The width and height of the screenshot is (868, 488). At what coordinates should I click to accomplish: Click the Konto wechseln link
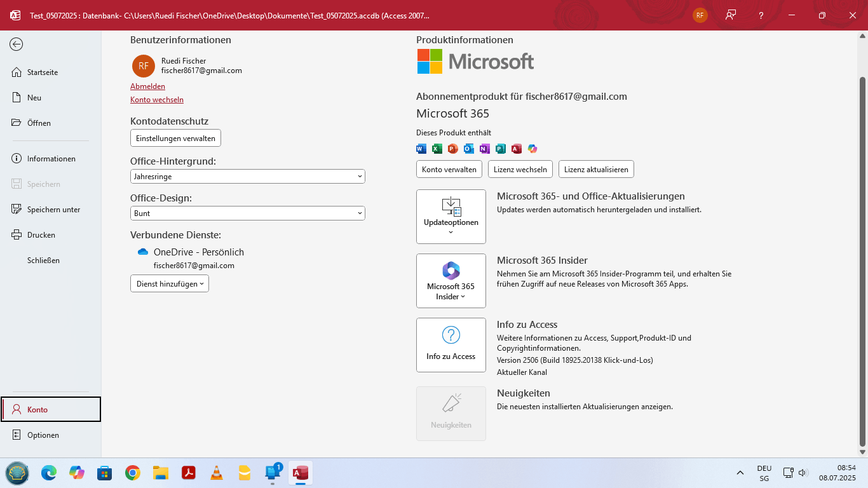click(x=157, y=100)
